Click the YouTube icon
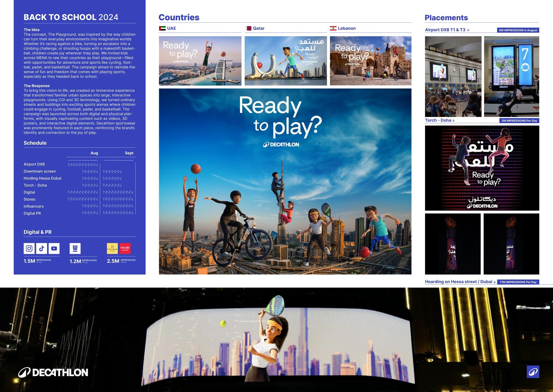 (x=54, y=248)
